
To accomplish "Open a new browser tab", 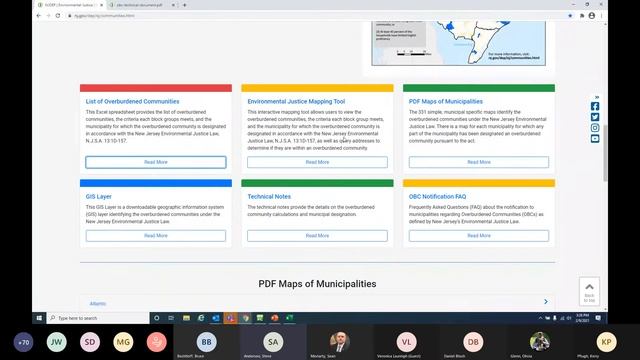I will point(184,5).
